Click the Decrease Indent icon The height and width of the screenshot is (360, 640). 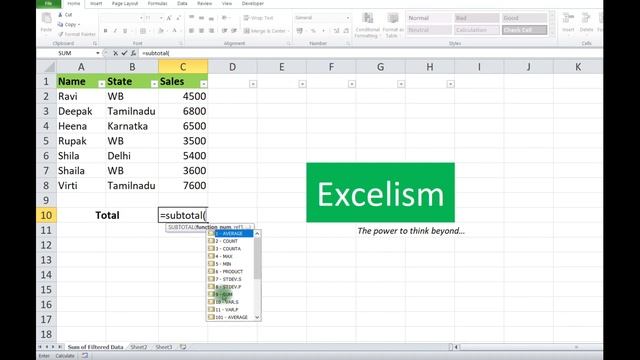pyautogui.click(x=224, y=31)
